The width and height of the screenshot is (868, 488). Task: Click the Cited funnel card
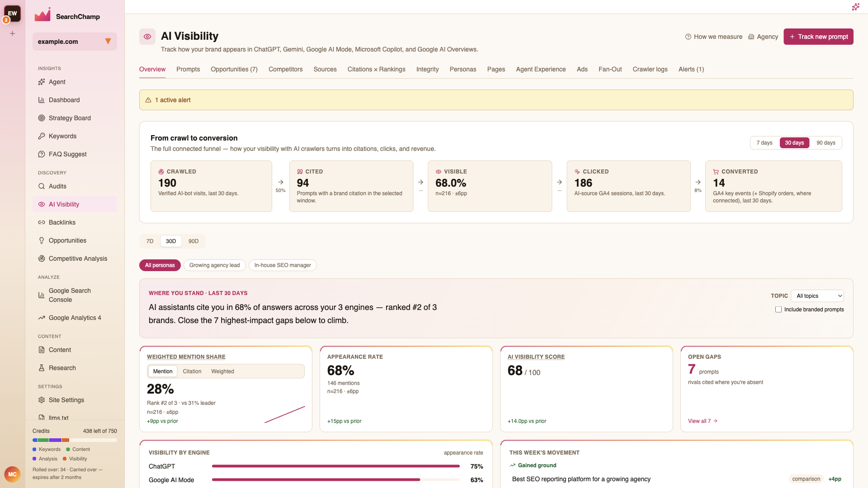351,186
